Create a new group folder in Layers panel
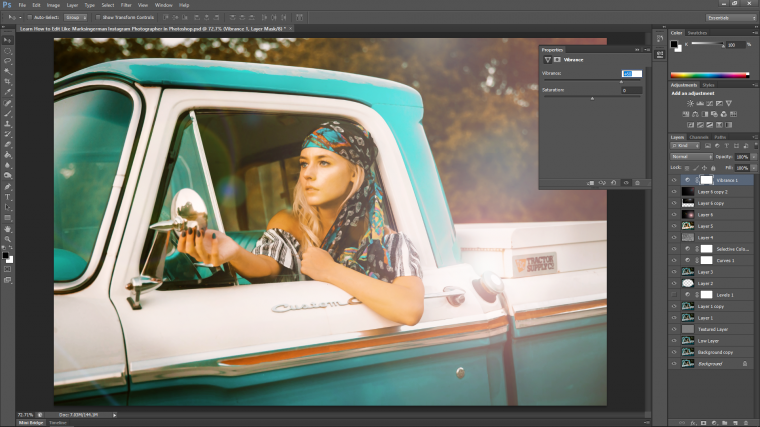The width and height of the screenshot is (760, 427). (725, 423)
